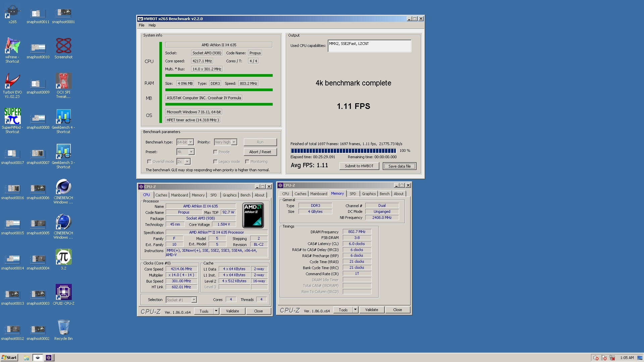Click the AMD Athlon II logo in CPU-Z
The height and width of the screenshot is (362, 644).
pyautogui.click(x=253, y=215)
